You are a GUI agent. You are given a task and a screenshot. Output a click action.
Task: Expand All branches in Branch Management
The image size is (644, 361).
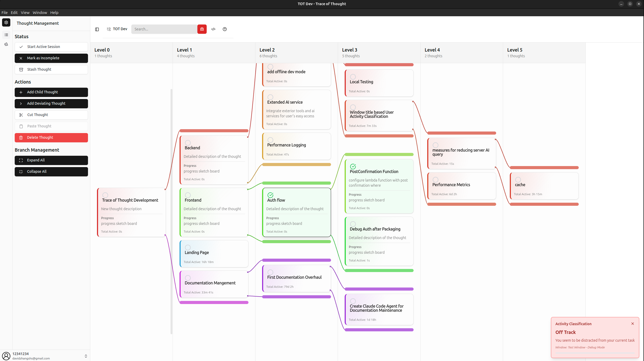click(x=51, y=160)
